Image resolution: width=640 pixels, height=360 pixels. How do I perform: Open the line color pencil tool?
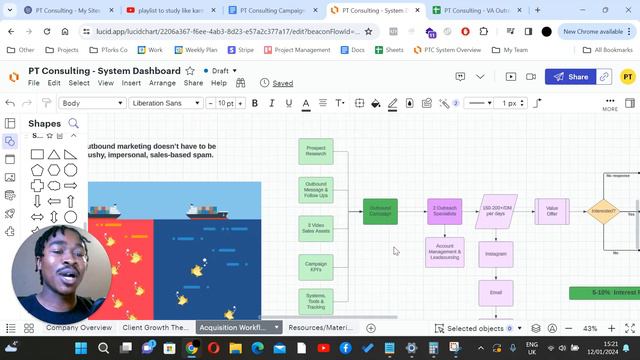tap(392, 104)
